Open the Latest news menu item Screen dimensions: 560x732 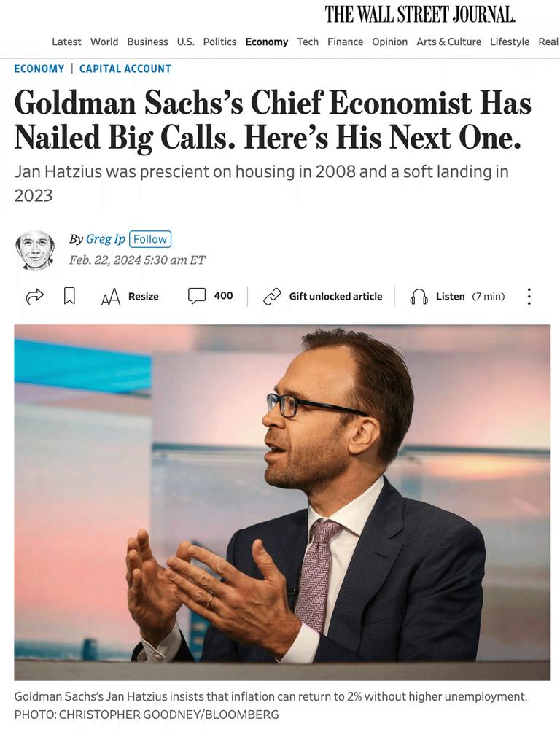tap(66, 42)
